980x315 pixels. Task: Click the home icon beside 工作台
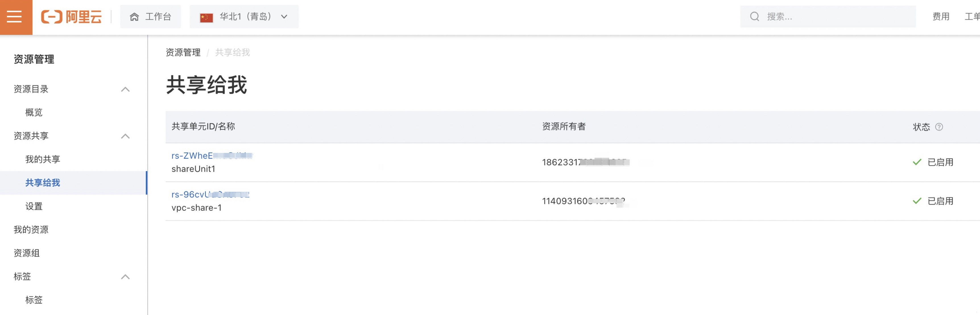point(134,17)
